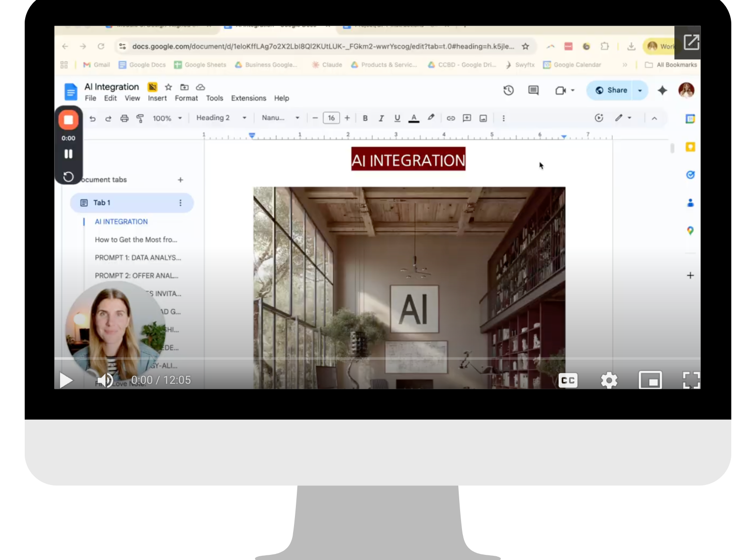
Task: Decrease the font size
Action: coord(315,118)
